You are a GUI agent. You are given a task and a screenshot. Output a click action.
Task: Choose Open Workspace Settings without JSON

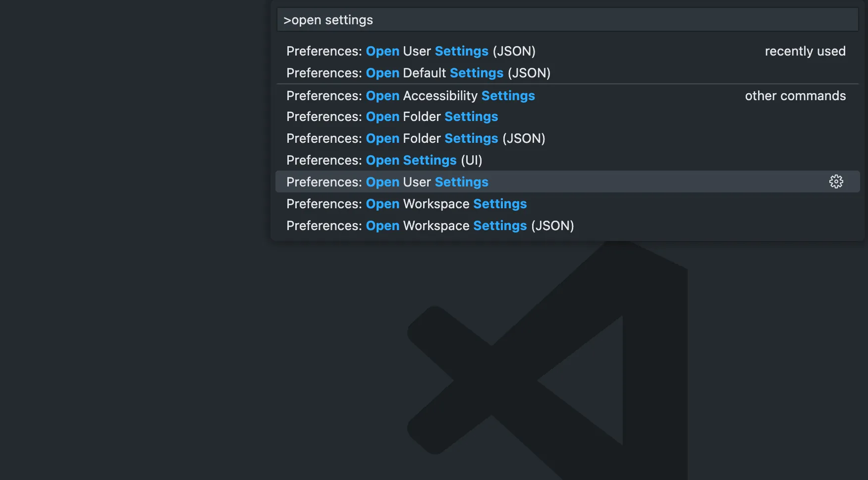coord(567,204)
